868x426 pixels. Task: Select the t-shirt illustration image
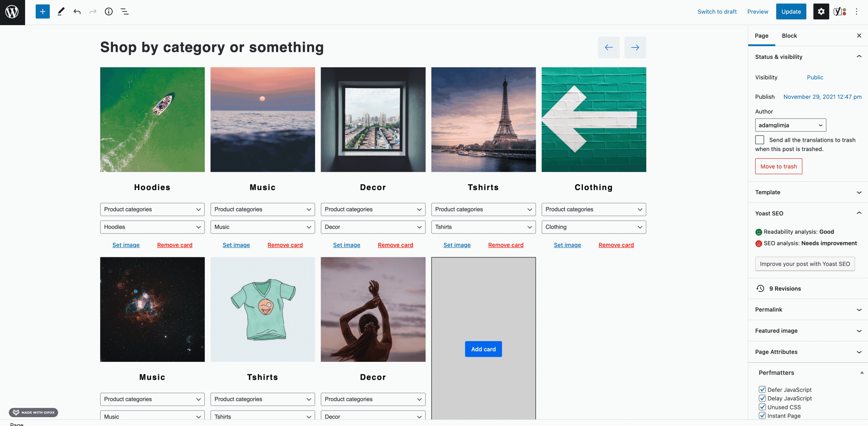[263, 310]
